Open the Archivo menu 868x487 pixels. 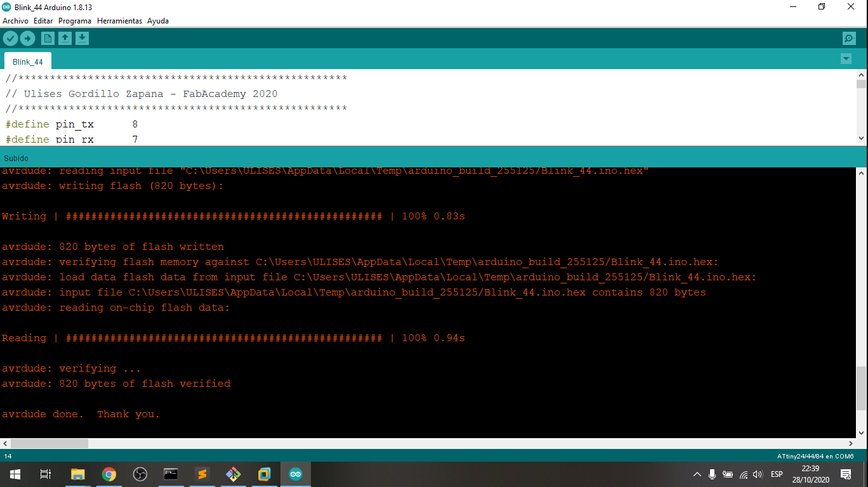coord(15,21)
